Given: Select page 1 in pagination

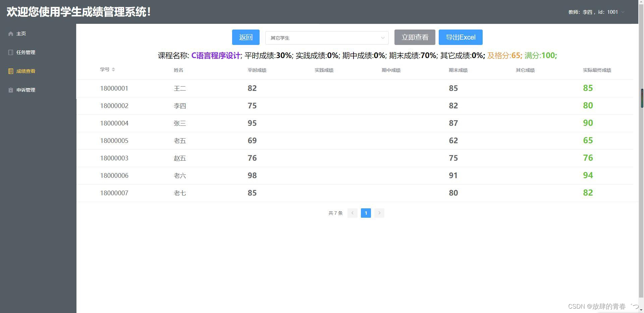Looking at the screenshot, I should click(366, 213).
